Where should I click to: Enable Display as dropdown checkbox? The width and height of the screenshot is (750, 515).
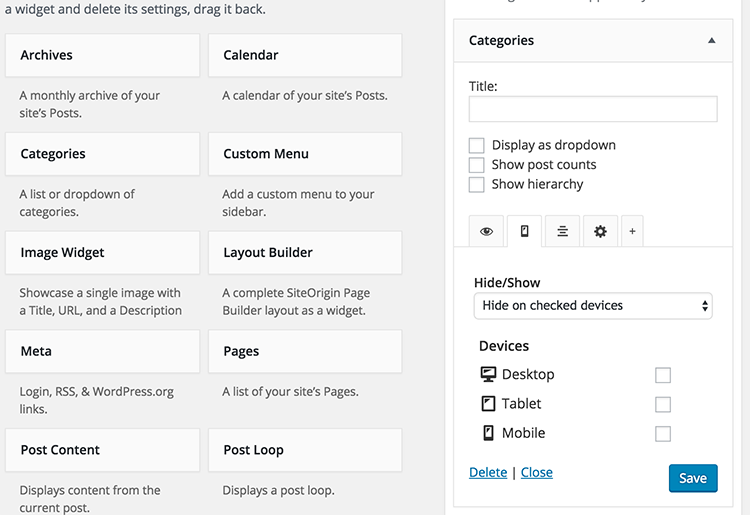pyautogui.click(x=477, y=146)
